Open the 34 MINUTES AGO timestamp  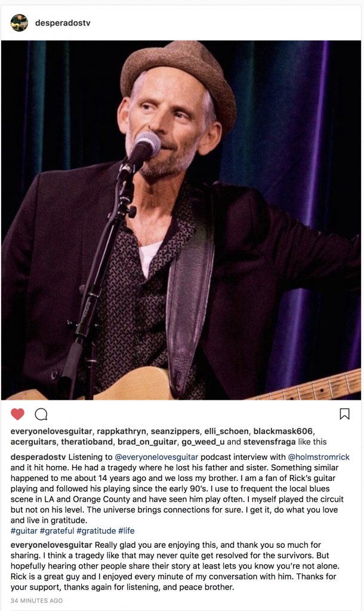(36, 600)
